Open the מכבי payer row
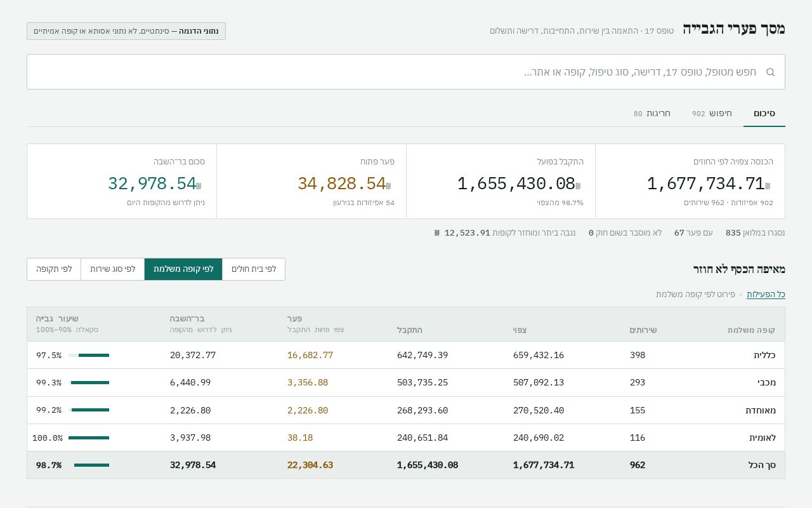This screenshot has width=812, height=508. coord(406,382)
